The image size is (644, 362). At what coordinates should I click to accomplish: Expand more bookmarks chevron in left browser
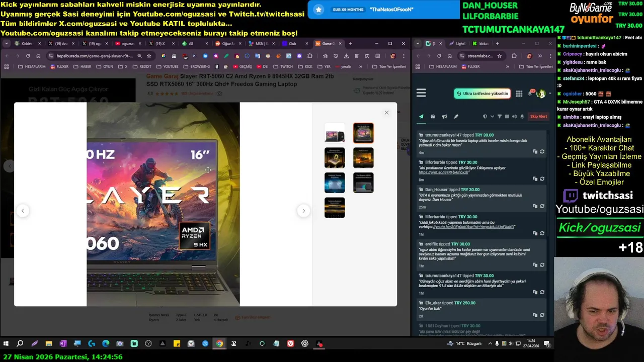360,66
